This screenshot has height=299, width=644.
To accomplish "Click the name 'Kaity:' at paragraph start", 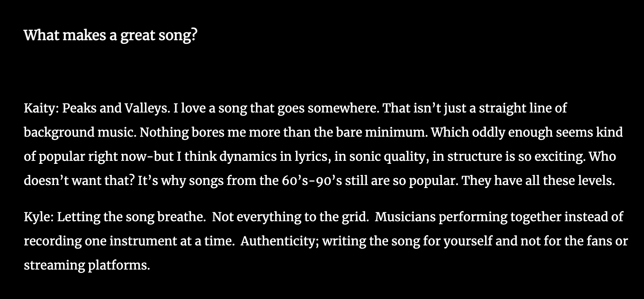I will pyautogui.click(x=41, y=109).
